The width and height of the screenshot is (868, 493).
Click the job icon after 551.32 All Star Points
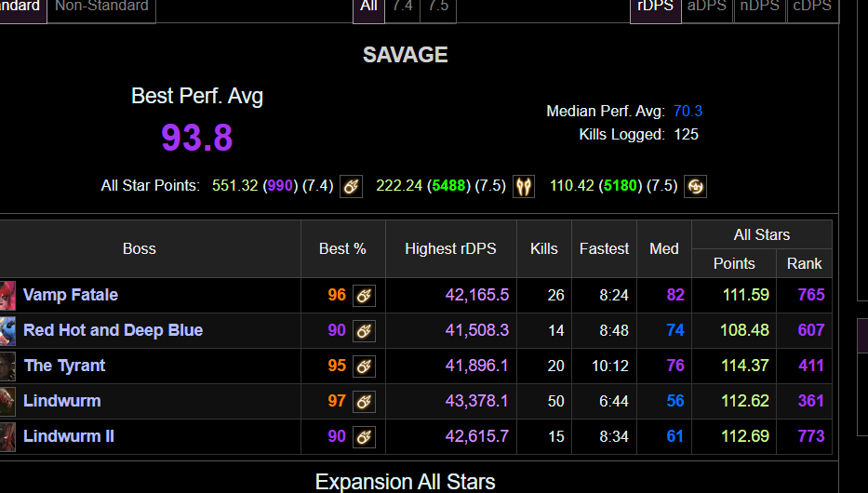[x=351, y=186]
